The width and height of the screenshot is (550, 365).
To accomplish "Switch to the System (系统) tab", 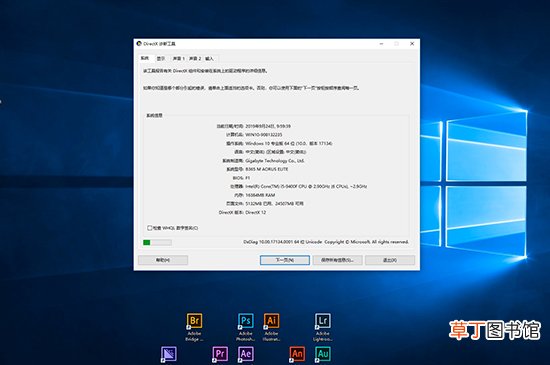I will coord(145,58).
